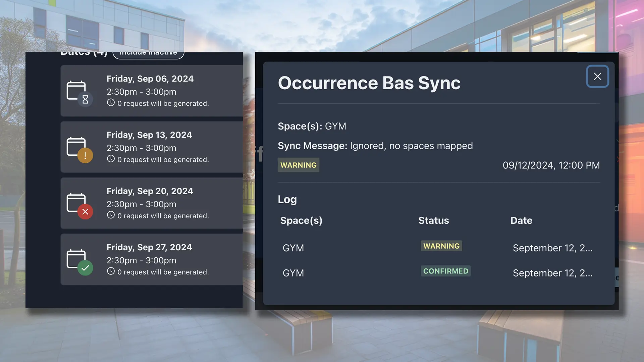The image size is (644, 362).
Task: Click the green checkmark calendar icon for Sep 27
Action: pos(79,261)
